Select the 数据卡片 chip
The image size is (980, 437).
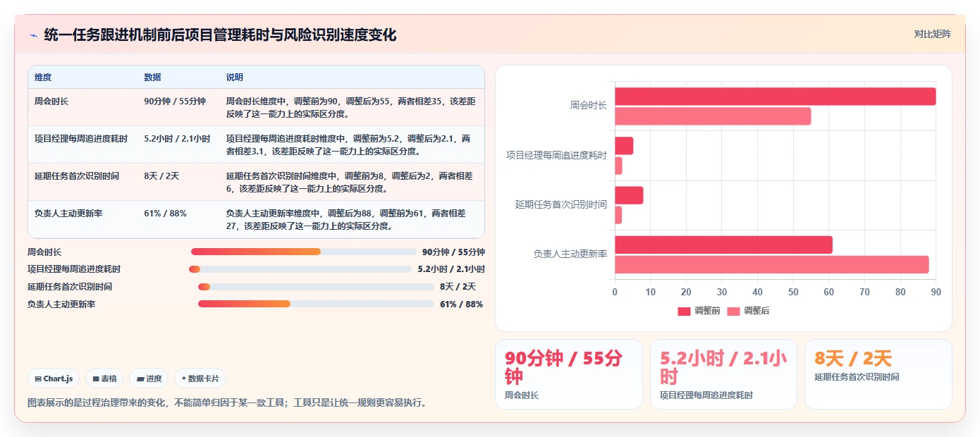click(200, 378)
